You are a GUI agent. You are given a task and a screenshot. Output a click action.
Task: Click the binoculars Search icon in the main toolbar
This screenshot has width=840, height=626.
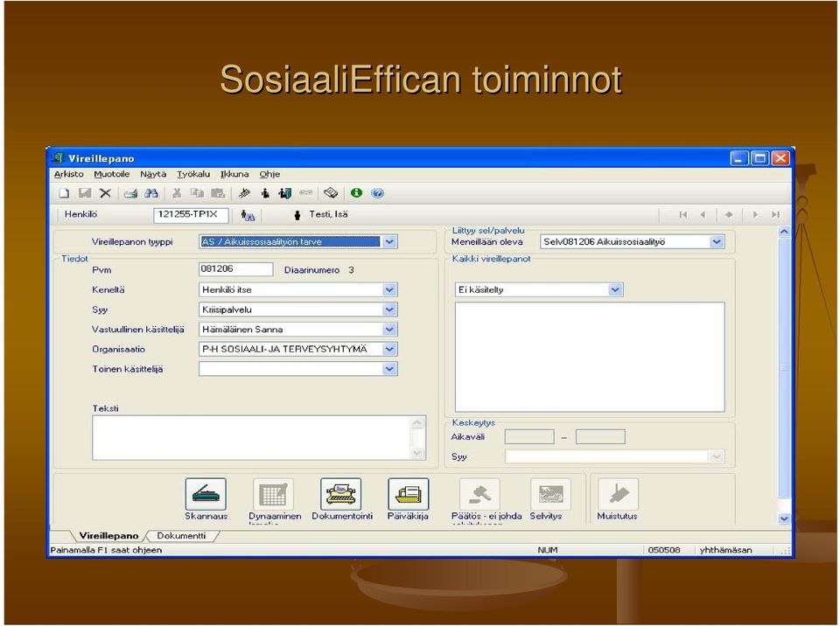click(x=151, y=193)
